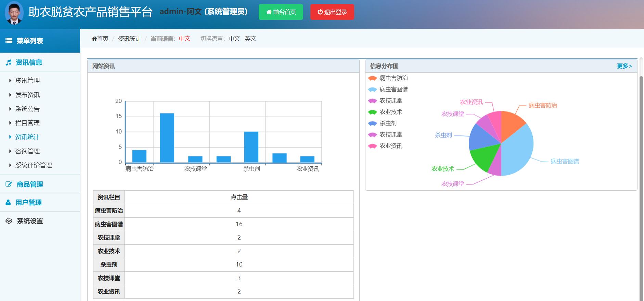
Task: Click the 农业技术 table row label
Action: click(x=109, y=251)
